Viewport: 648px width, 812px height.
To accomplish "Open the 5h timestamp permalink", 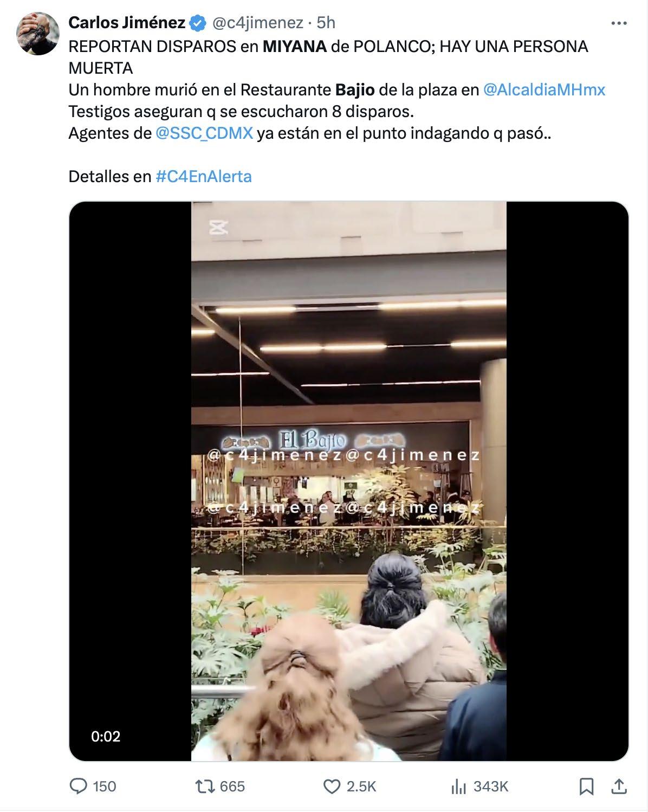I will pyautogui.click(x=326, y=23).
